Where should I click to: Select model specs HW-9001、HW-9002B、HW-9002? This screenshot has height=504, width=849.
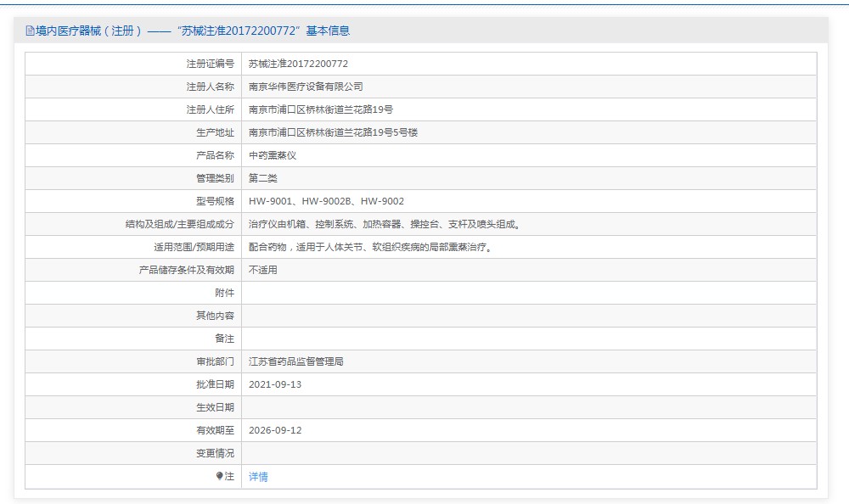(327, 201)
